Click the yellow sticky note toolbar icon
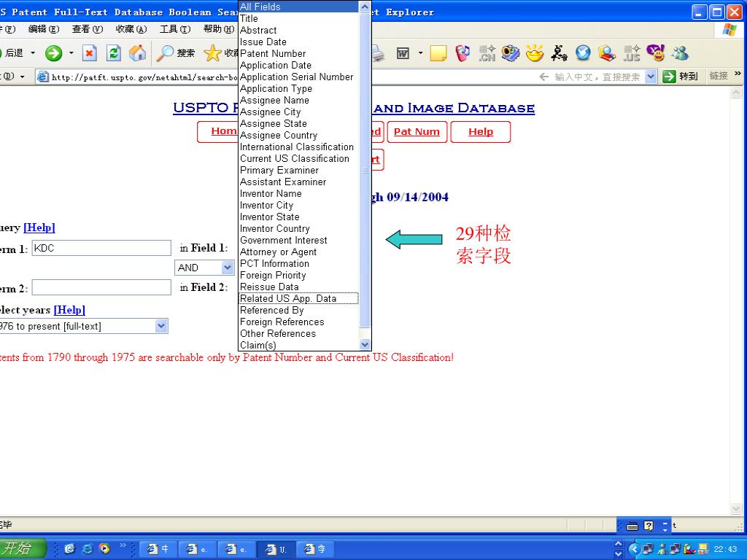Screen dimensions: 747x560 [438, 52]
